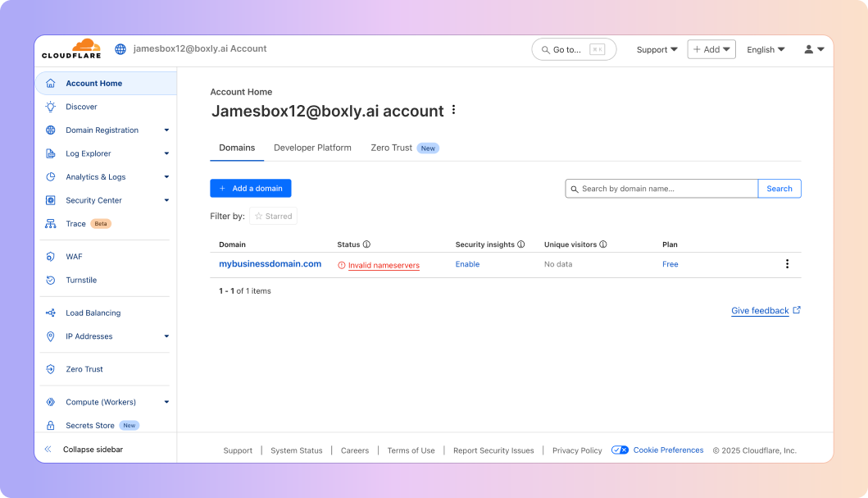
Task: Click Collapse sidebar label
Action: coord(93,450)
